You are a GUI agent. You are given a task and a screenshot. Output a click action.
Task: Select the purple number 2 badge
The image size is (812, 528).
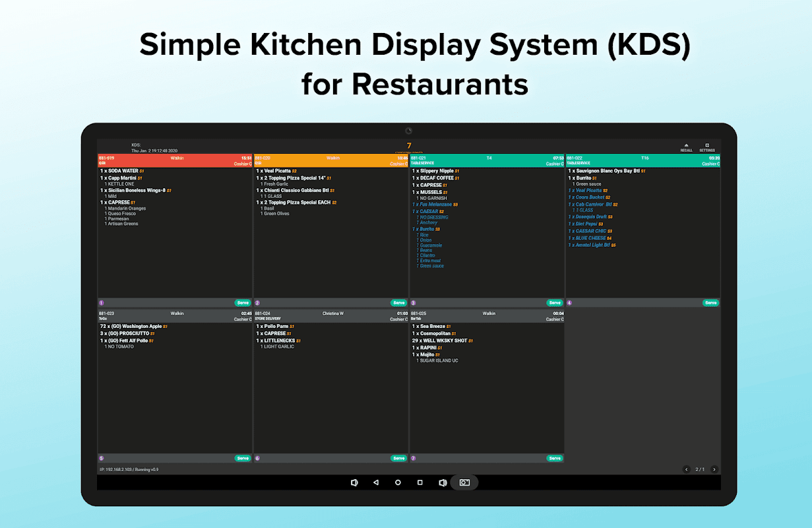tap(257, 303)
